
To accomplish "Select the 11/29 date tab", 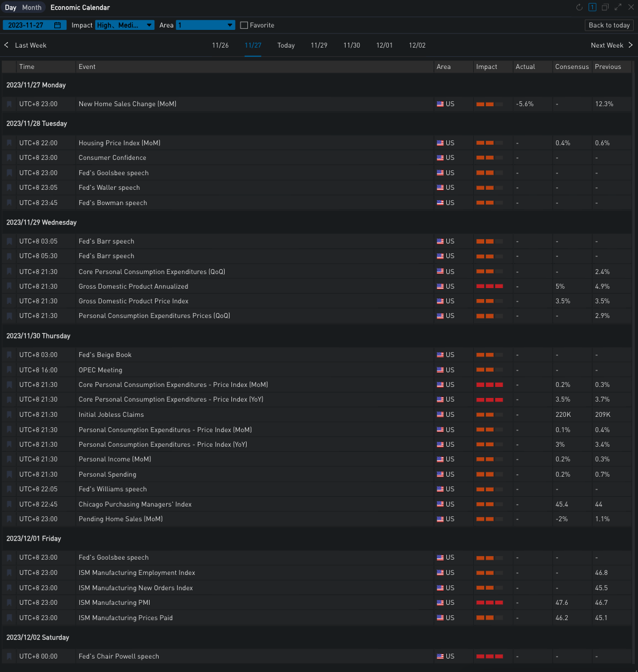I will (x=319, y=45).
